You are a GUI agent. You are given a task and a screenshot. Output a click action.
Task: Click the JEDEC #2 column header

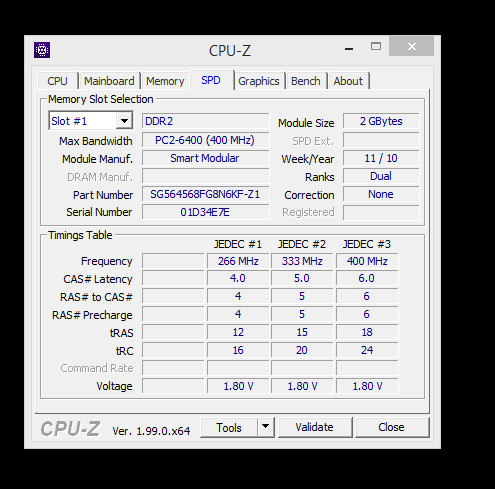(x=302, y=244)
